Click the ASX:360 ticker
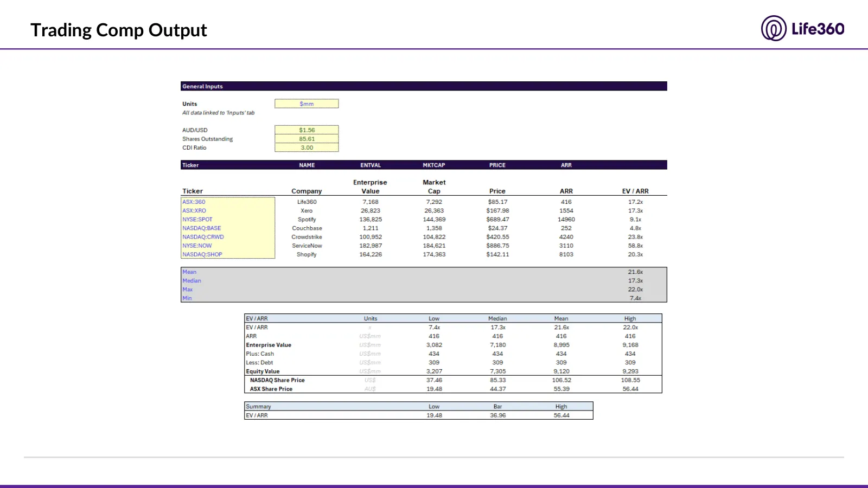 194,202
